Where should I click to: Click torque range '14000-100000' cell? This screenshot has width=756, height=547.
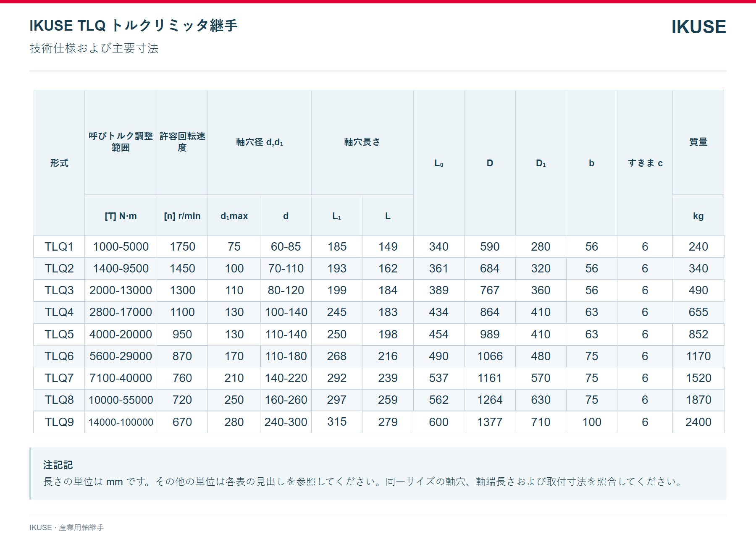(121, 422)
